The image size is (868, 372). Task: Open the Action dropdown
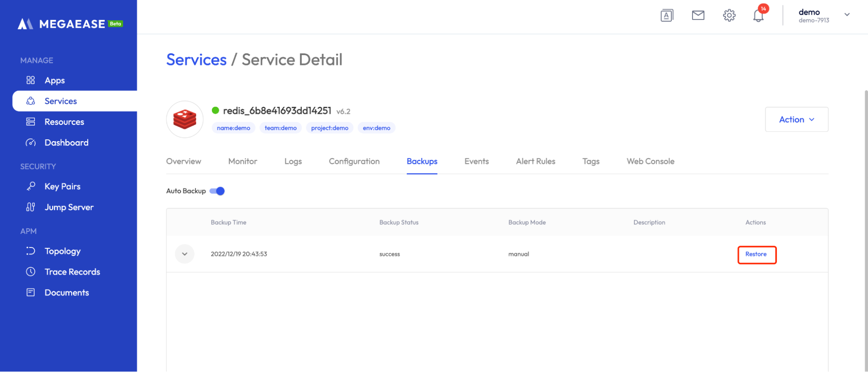(797, 119)
